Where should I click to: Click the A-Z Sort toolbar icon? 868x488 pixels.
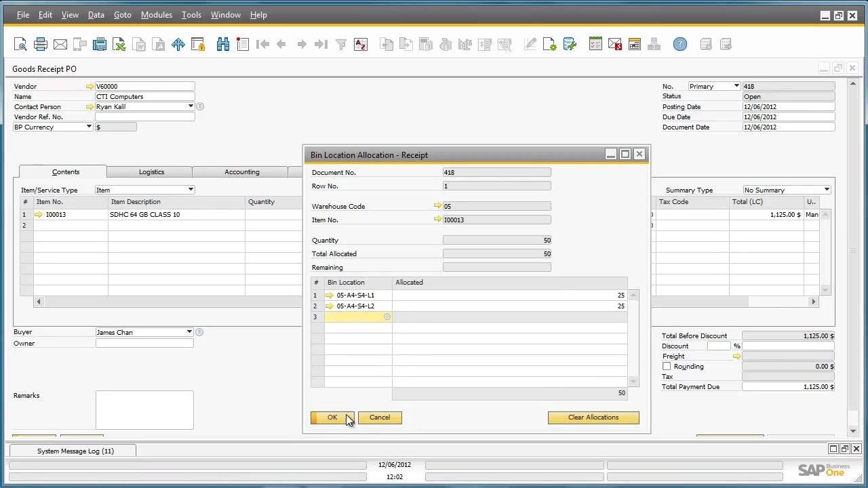361,45
